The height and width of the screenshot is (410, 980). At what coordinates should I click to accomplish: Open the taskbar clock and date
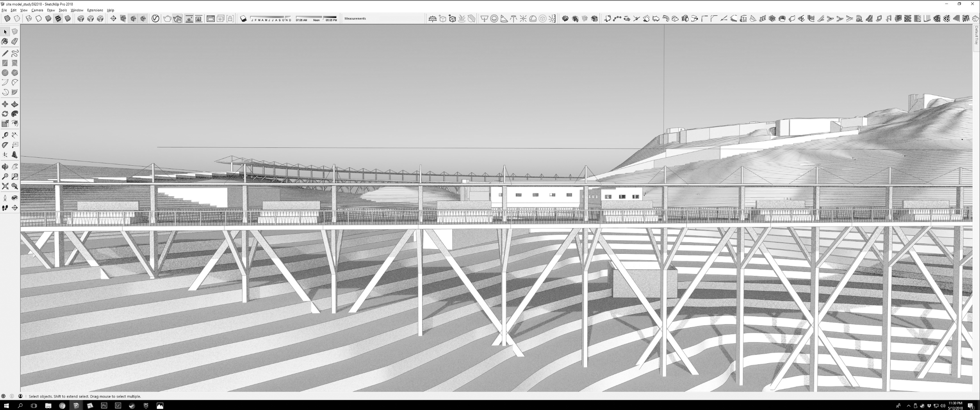click(x=955, y=406)
